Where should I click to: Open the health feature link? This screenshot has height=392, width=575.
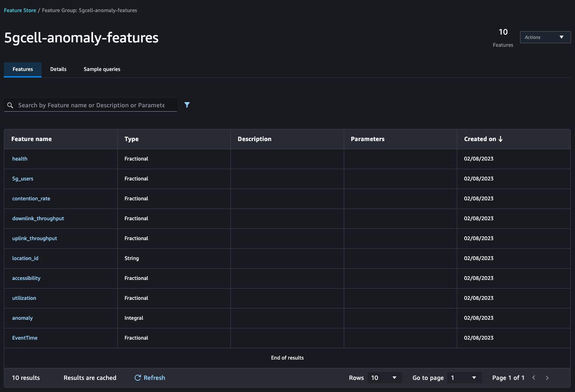click(x=19, y=159)
